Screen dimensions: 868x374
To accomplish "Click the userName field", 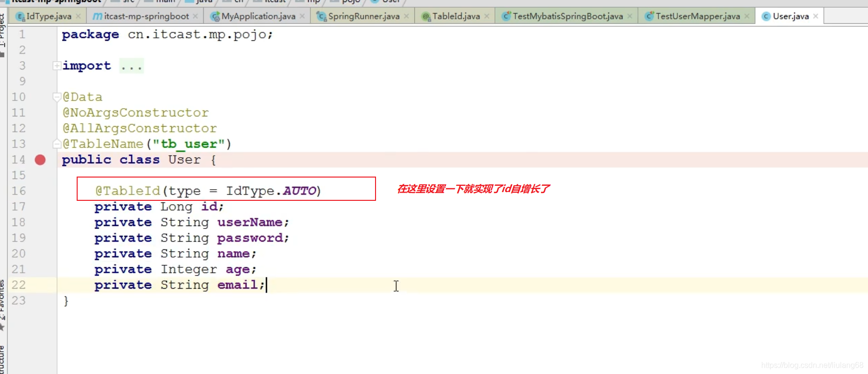I will coord(250,222).
